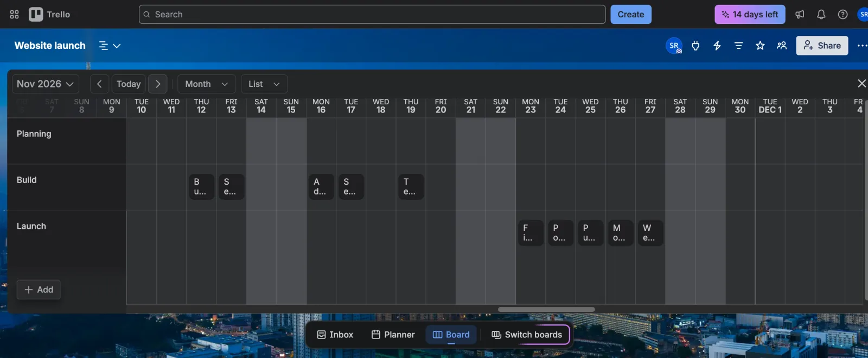The image size is (868, 358).
Task: Switch to the Board tab
Action: point(451,335)
